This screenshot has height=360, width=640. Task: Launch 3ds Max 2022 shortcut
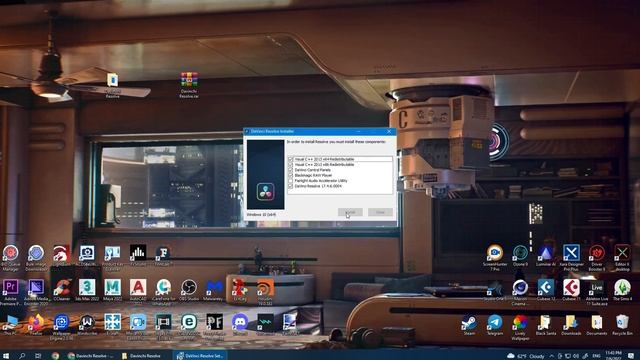87,290
